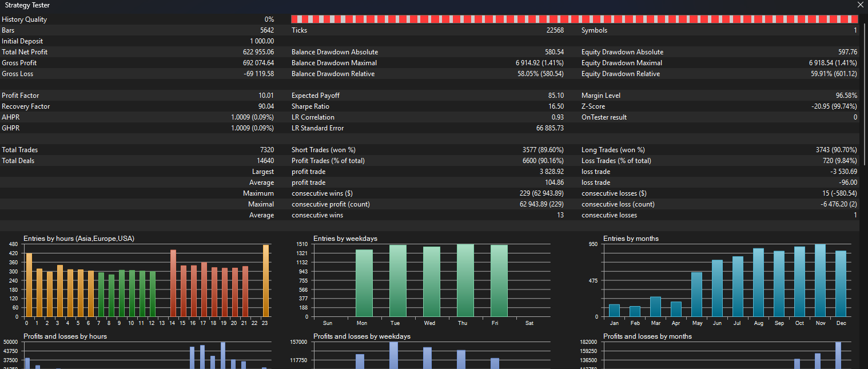Viewport: 868px width, 369px height.
Task: Click the Largest profit trade value
Action: tap(552, 171)
